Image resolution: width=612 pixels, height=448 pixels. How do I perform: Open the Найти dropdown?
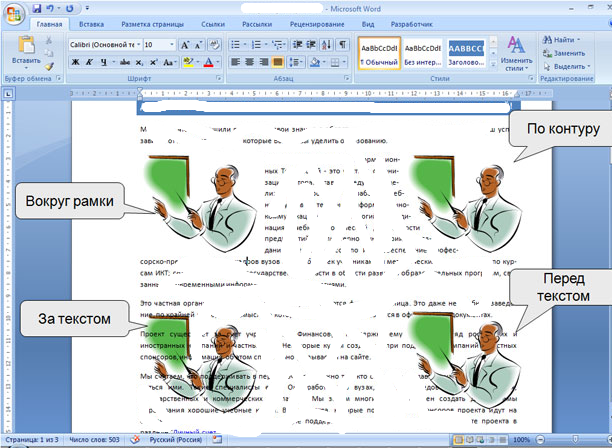(561, 40)
